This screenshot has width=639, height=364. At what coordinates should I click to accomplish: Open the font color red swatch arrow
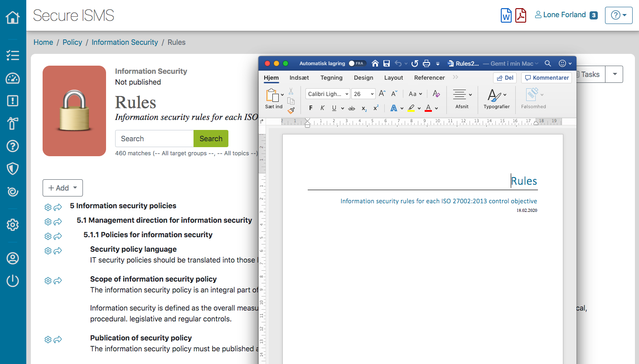(436, 108)
